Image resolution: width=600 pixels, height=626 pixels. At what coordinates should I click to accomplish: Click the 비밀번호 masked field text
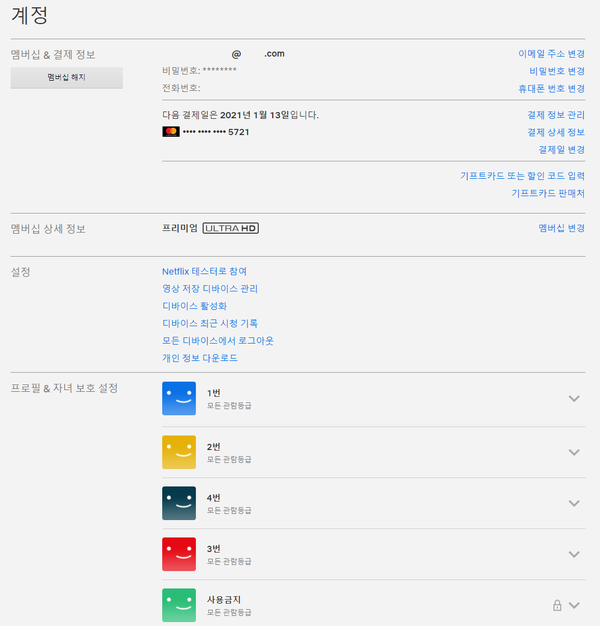click(199, 71)
